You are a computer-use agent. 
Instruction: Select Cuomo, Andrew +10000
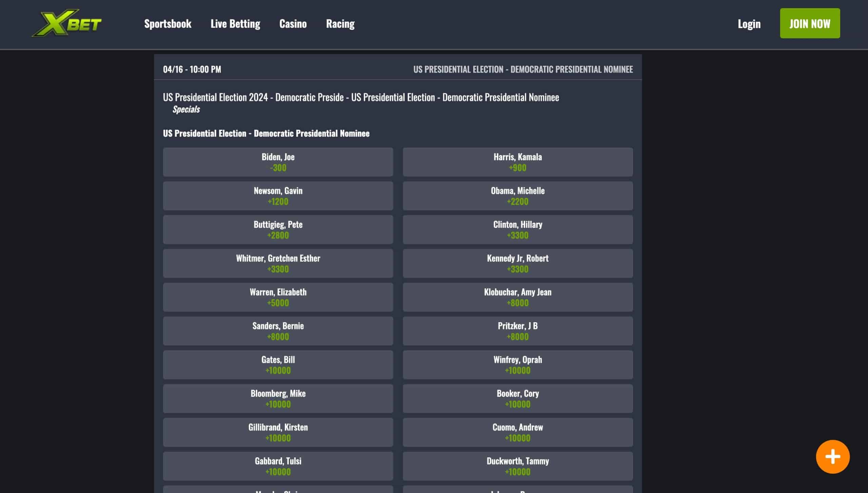point(518,432)
